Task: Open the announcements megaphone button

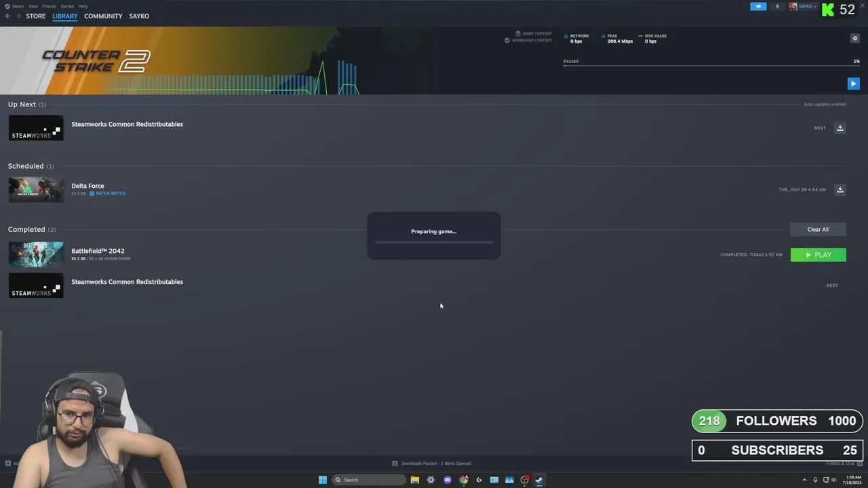Action: pyautogui.click(x=758, y=6)
